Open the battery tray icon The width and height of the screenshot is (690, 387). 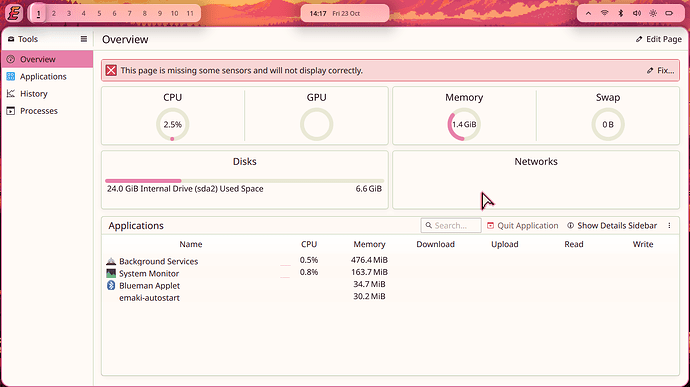click(669, 13)
